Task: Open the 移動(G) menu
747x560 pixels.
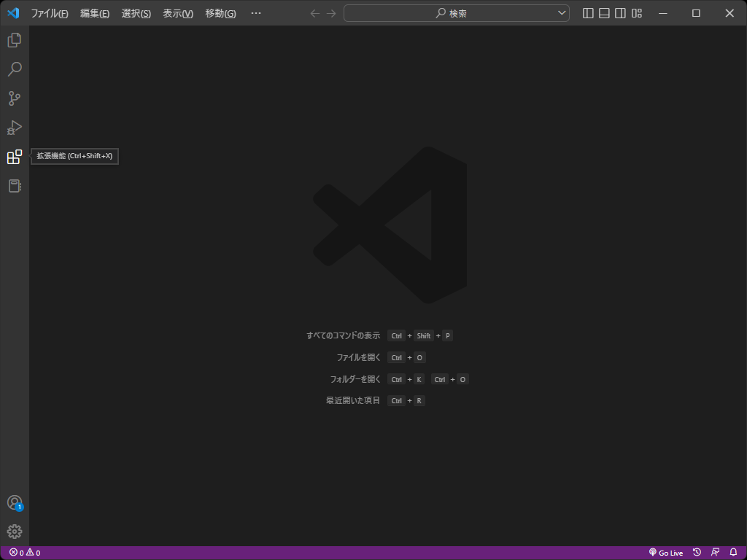Action: pyautogui.click(x=220, y=13)
